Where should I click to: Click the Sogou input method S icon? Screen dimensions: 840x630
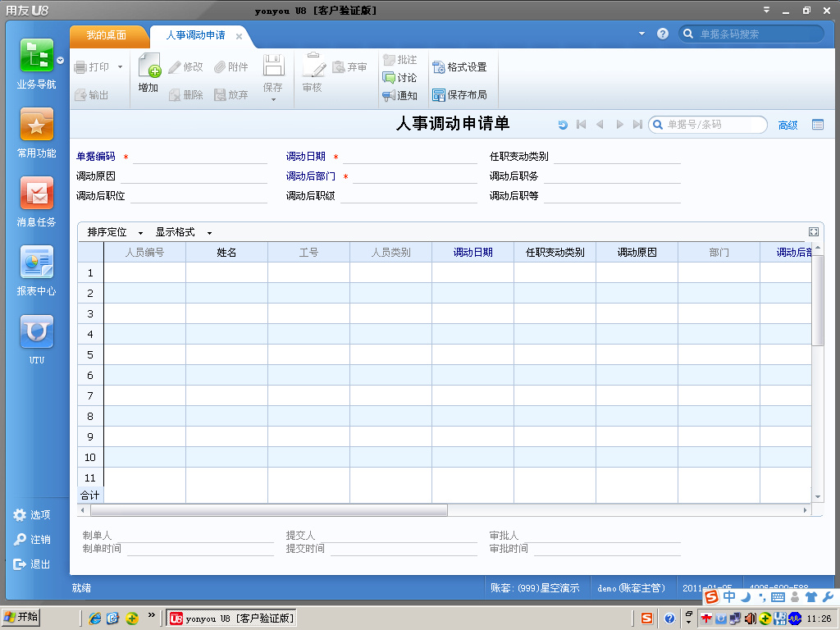tap(646, 619)
